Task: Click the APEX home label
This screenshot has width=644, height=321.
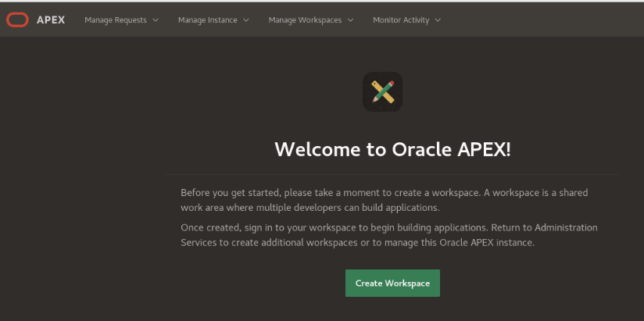Action: pos(51,20)
